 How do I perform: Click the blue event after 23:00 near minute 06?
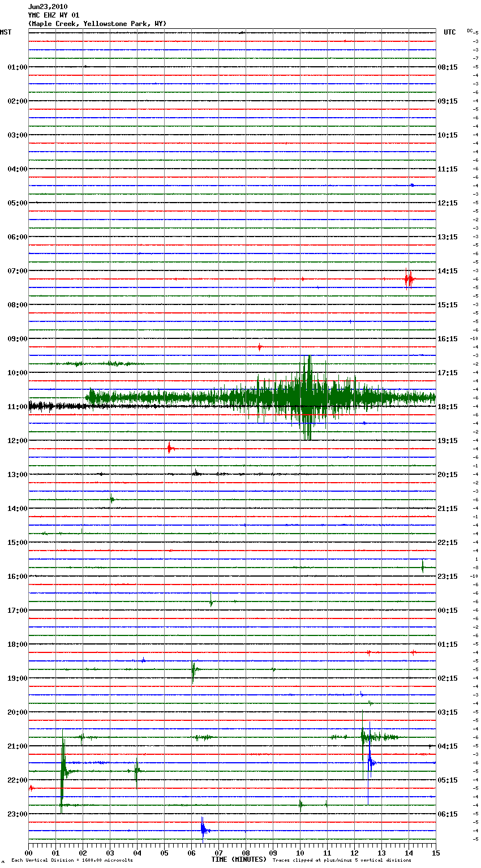pyautogui.click(x=204, y=830)
